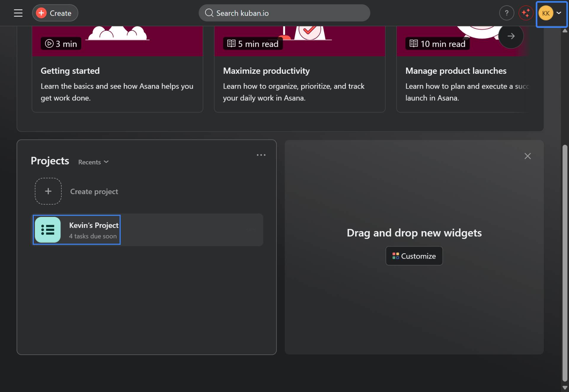The width and height of the screenshot is (569, 392).
Task: Click the page vertical scrollbar thumb
Action: [565, 263]
